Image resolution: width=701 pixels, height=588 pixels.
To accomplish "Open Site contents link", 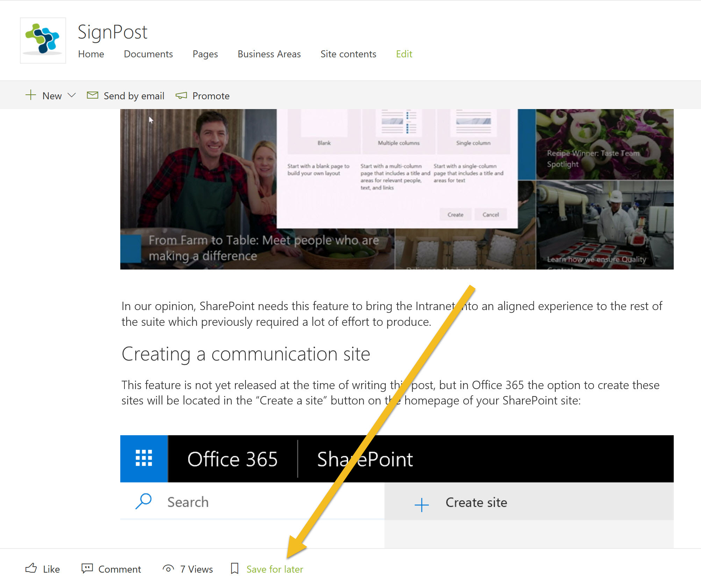I will tap(348, 54).
